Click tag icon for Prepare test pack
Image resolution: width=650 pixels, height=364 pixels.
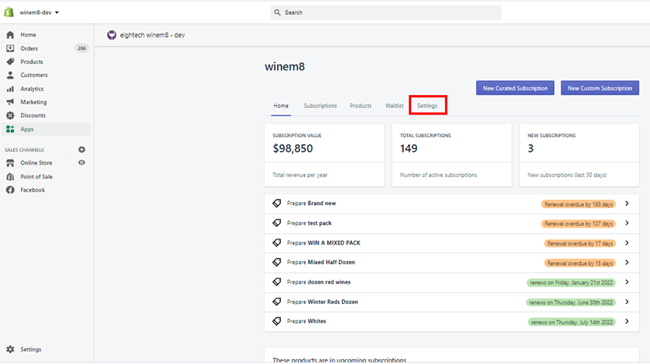(276, 223)
